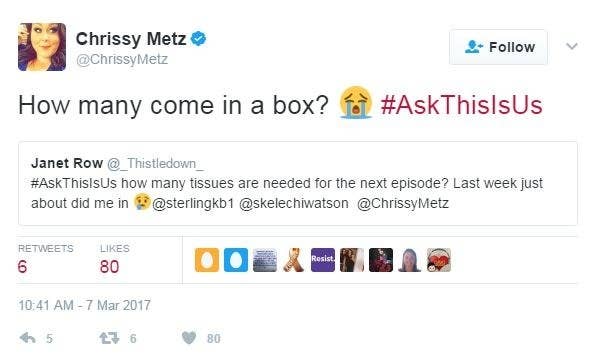Like the tweet with heart icon

coord(189,338)
